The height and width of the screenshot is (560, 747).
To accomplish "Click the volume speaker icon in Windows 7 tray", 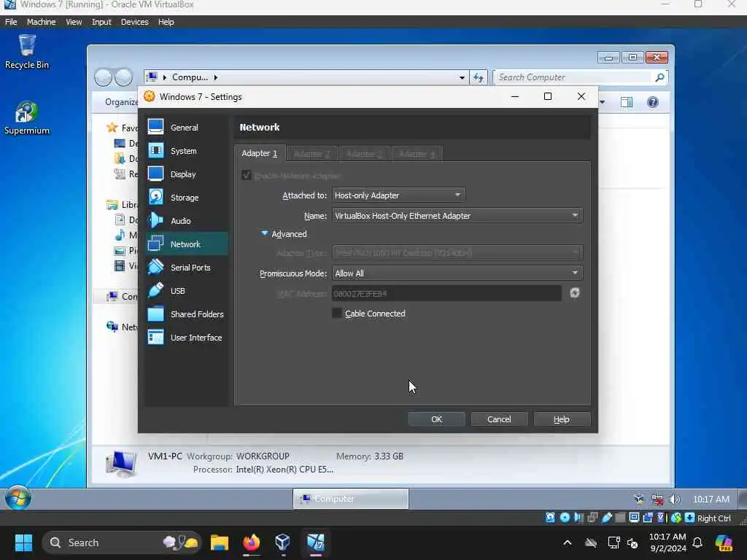I will click(675, 499).
